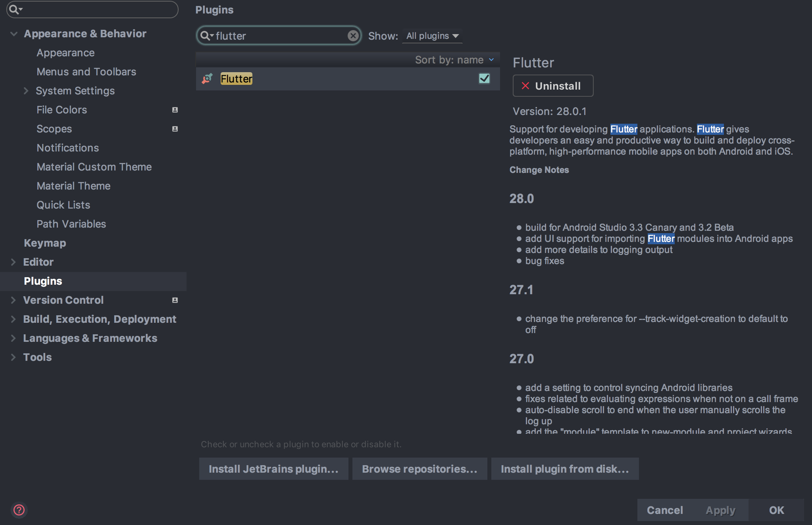Image resolution: width=812 pixels, height=525 pixels.
Task: Click the Flutter plugin icon in list
Action: click(208, 79)
